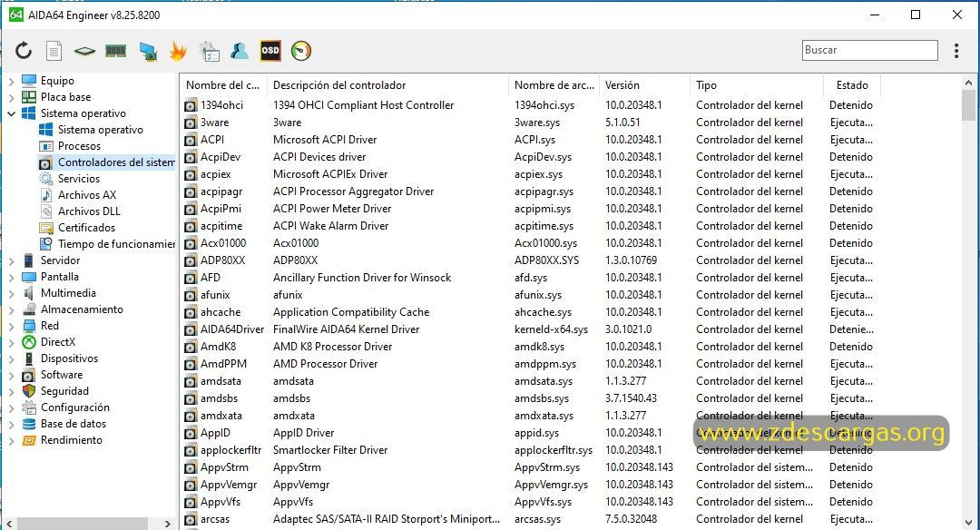The image size is (980, 530).
Task: Open Archivos DLL tree item
Action: coord(89,211)
